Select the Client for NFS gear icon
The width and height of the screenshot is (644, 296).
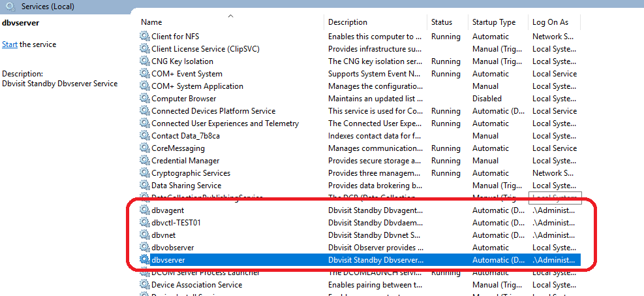145,36
